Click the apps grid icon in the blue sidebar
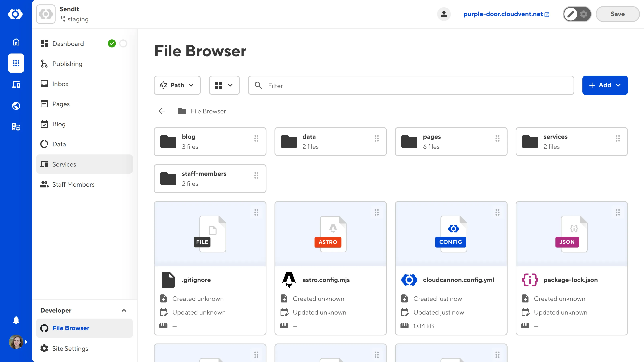This screenshot has width=644, height=362. tap(16, 63)
